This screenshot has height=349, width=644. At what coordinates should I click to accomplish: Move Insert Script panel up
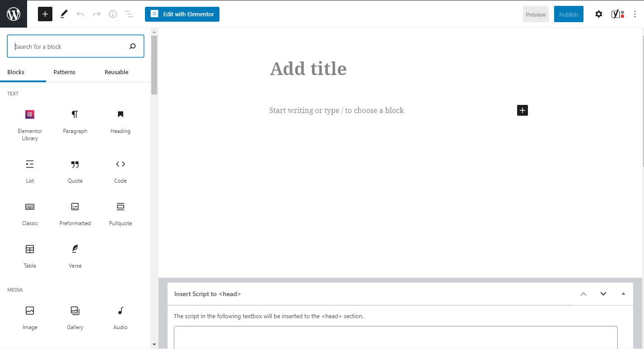(583, 294)
